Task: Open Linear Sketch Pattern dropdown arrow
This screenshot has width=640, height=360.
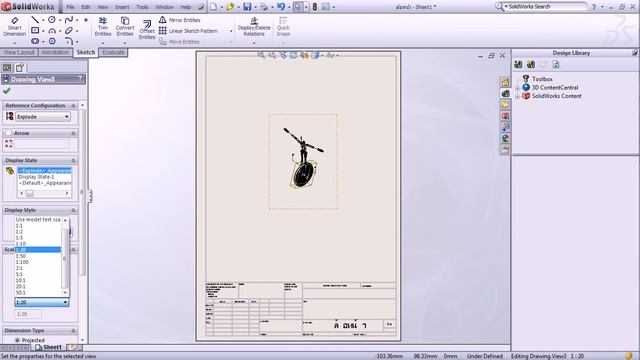Action: pos(231,31)
